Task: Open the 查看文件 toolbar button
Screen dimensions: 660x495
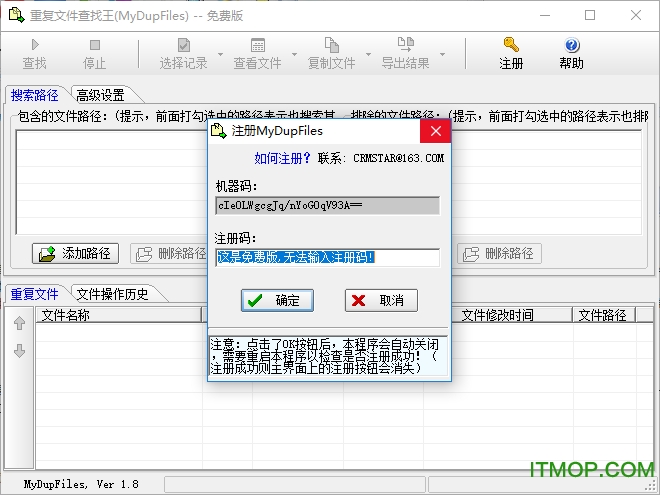Action: [x=258, y=54]
